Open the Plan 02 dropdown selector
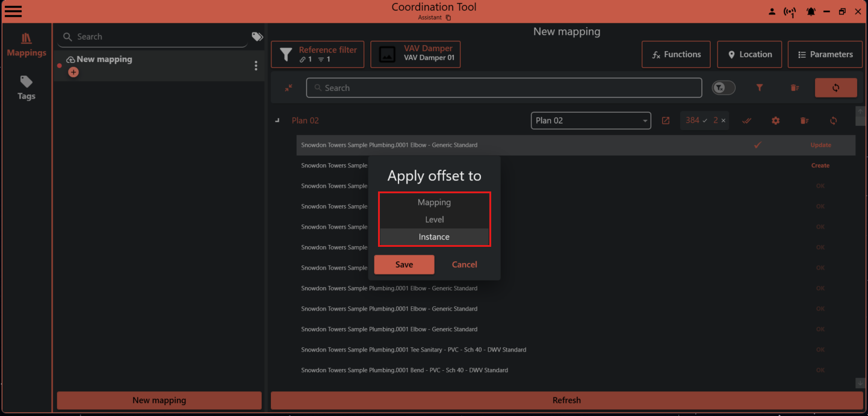The width and height of the screenshot is (868, 416). pyautogui.click(x=591, y=120)
